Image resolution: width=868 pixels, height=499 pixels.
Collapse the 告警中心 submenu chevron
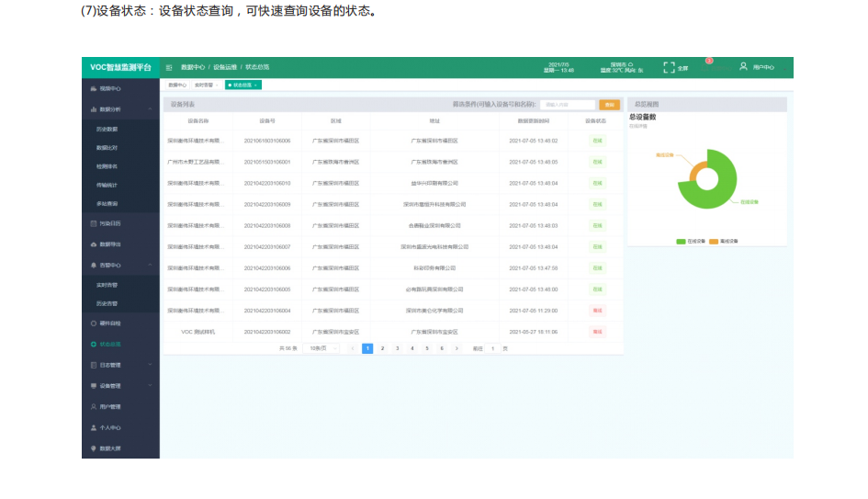click(x=150, y=266)
